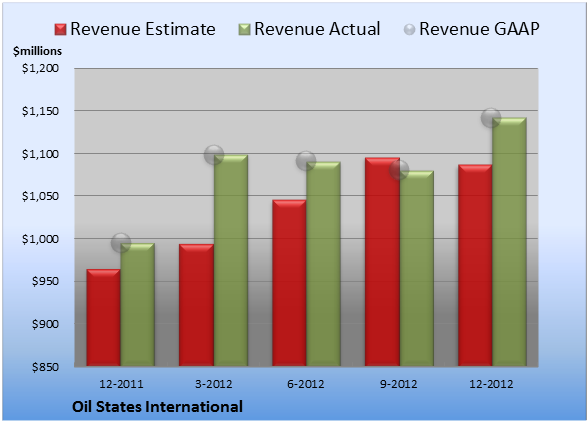
Task: Click the GAAP sphere marker above 9-2012
Action: click(399, 170)
